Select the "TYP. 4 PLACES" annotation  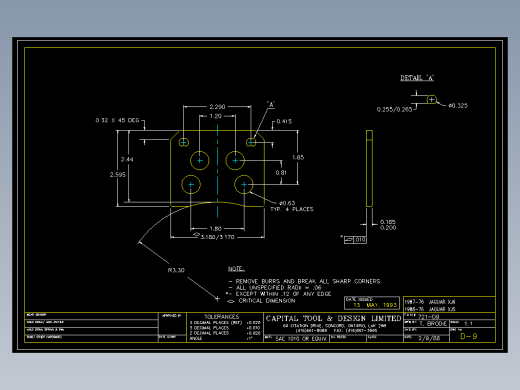[x=292, y=209]
